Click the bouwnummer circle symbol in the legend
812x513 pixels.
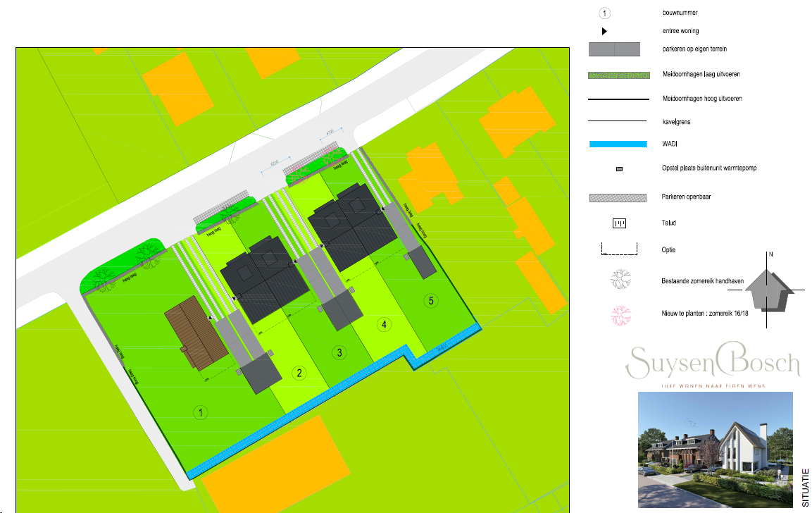[604, 13]
